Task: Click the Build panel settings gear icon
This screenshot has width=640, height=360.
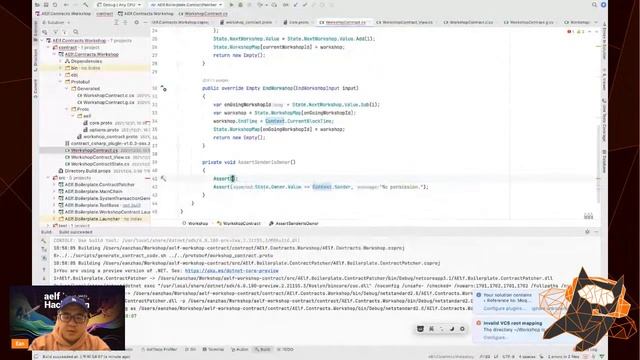Action: (587, 232)
